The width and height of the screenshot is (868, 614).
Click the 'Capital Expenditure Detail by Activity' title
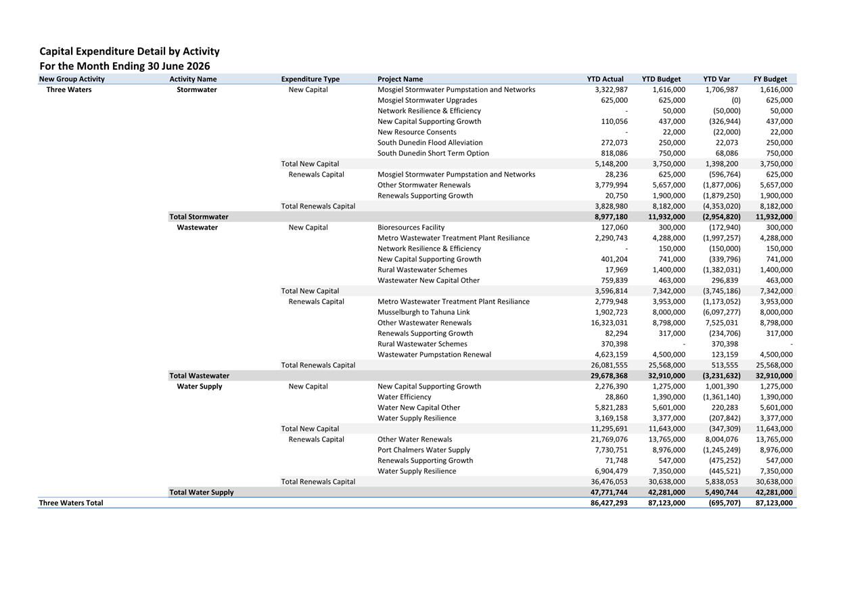click(129, 51)
